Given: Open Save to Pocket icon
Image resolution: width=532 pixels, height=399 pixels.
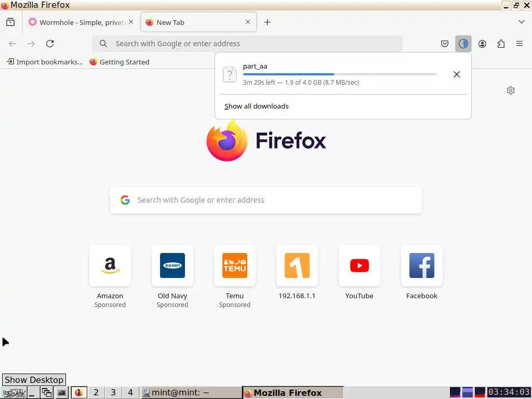Looking at the screenshot, I should point(445,44).
